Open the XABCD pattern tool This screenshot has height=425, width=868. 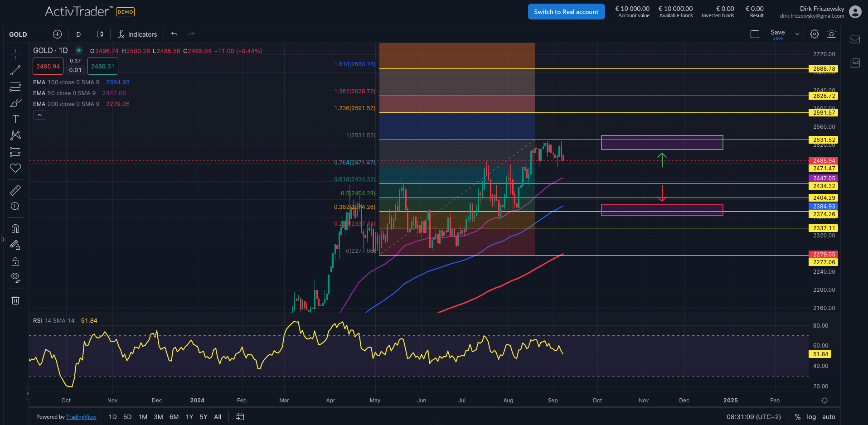[15, 135]
